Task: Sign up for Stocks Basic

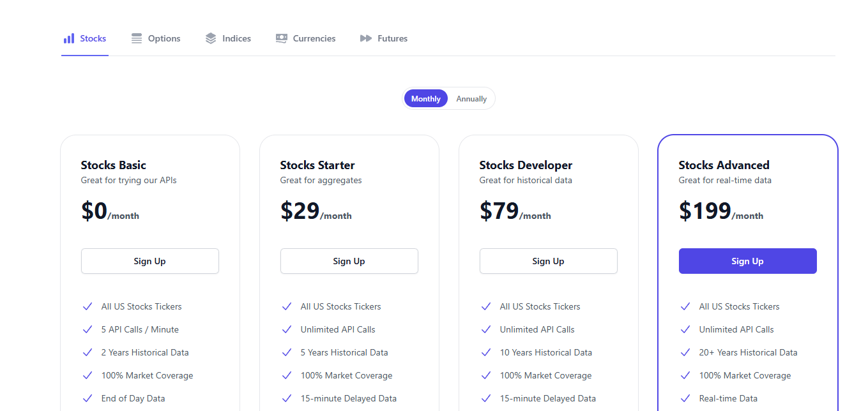Action: 149,261
